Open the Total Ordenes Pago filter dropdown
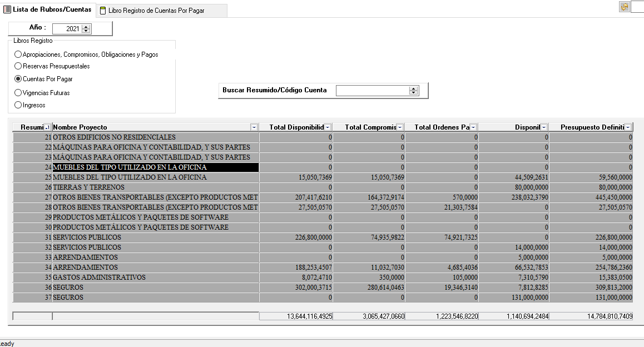644x347 pixels. tap(473, 127)
